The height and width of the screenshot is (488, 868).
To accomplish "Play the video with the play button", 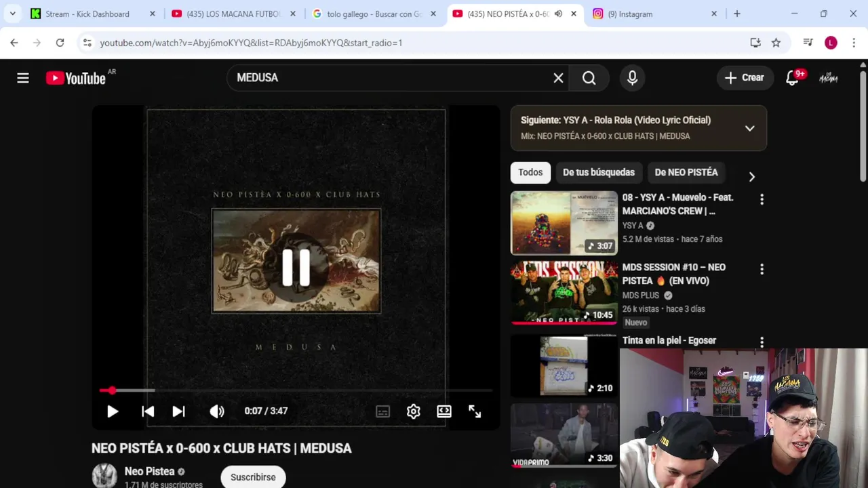I will point(113,411).
